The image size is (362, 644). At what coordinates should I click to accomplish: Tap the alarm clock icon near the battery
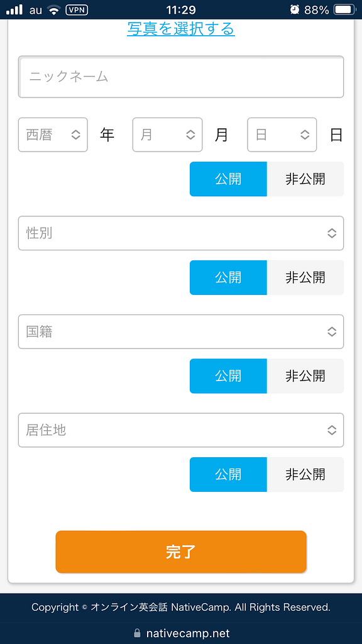[x=295, y=9]
